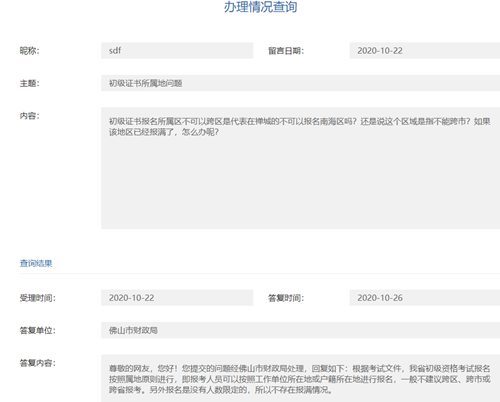Click inside the 内容 message text area
Image resolution: width=500 pixels, height=402 pixels.
[300, 168]
